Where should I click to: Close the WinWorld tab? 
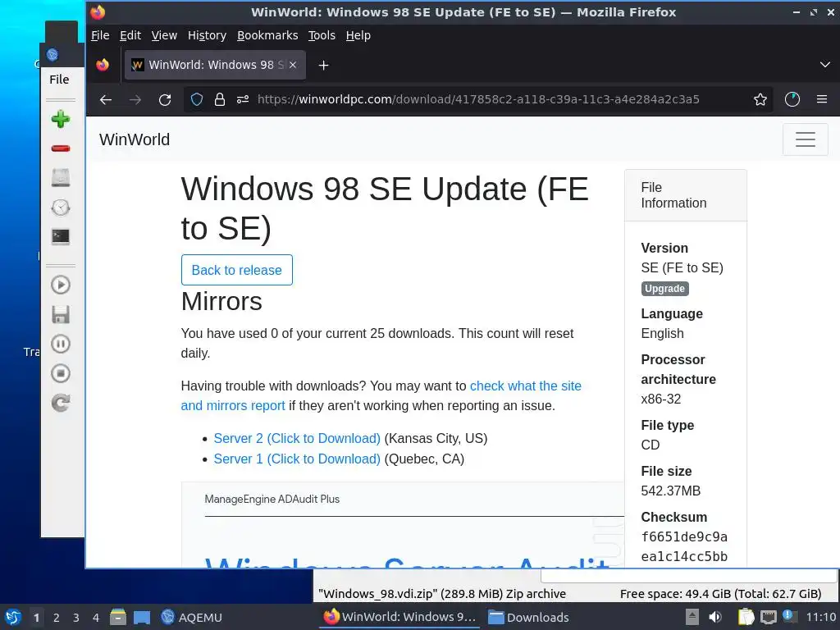[x=293, y=65]
